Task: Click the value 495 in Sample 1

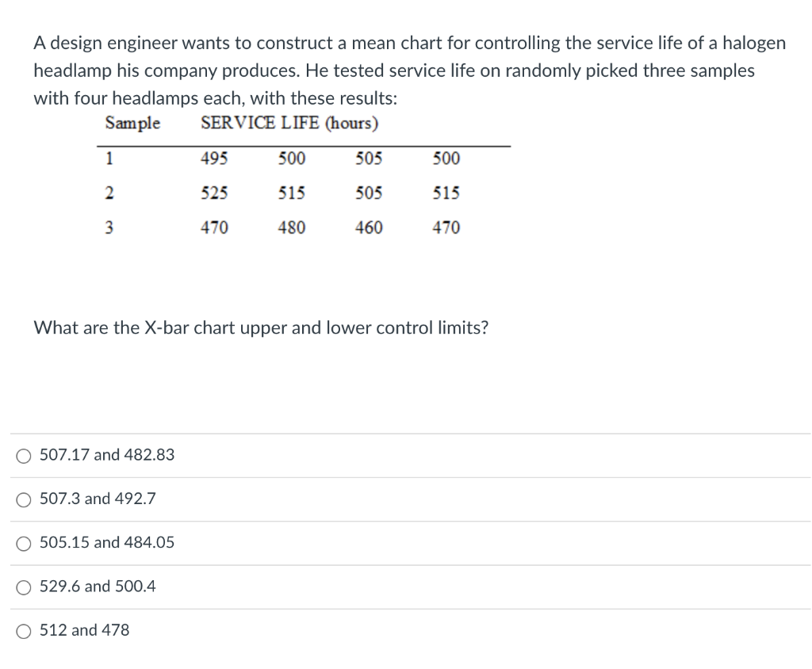Action: (215, 158)
